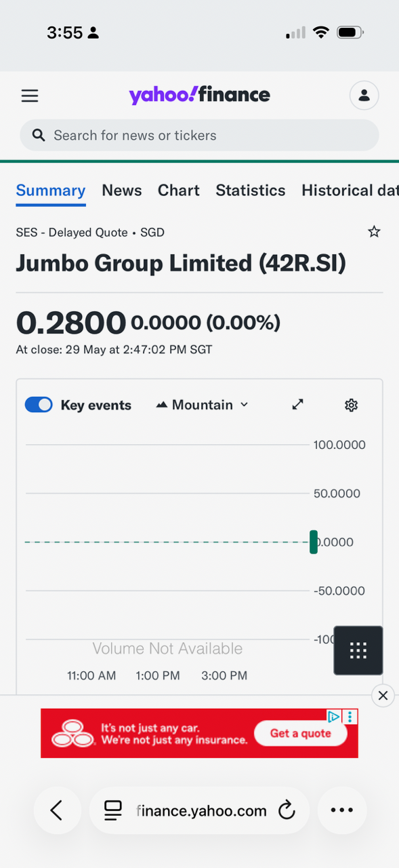Screen dimensions: 399x868
Task: Switch to the News tab
Action: pos(122,191)
